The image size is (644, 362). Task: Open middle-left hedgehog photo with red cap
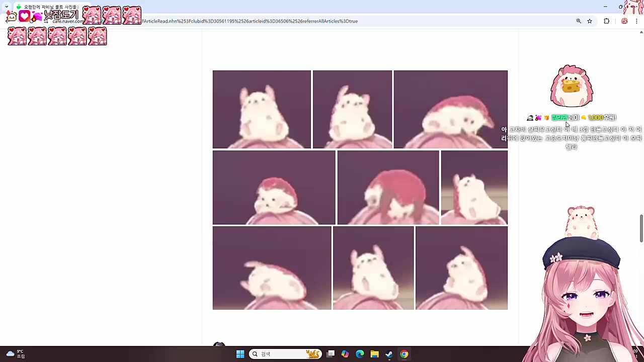click(274, 188)
